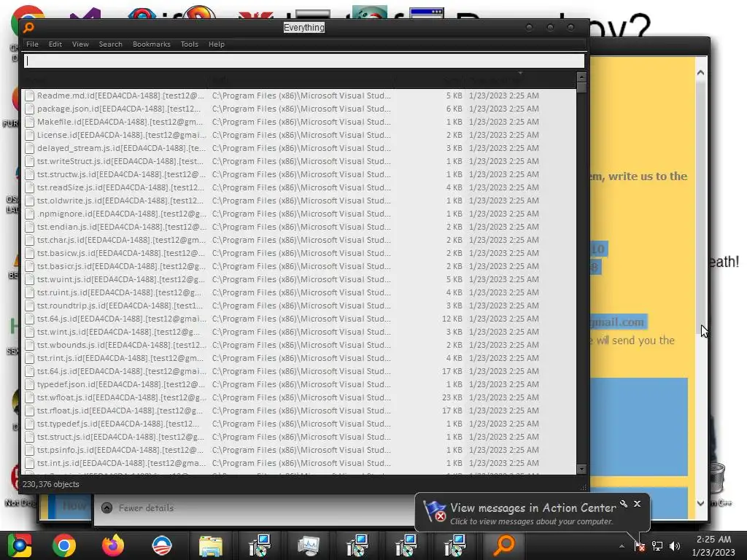This screenshot has height=560, width=747.
Task: Open the Start button on taskbar
Action: coord(20,545)
